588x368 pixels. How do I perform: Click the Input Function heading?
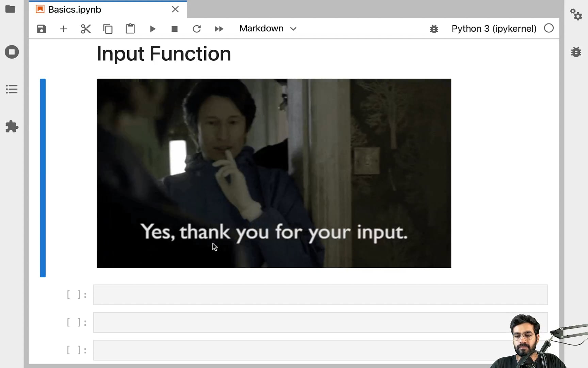164,54
